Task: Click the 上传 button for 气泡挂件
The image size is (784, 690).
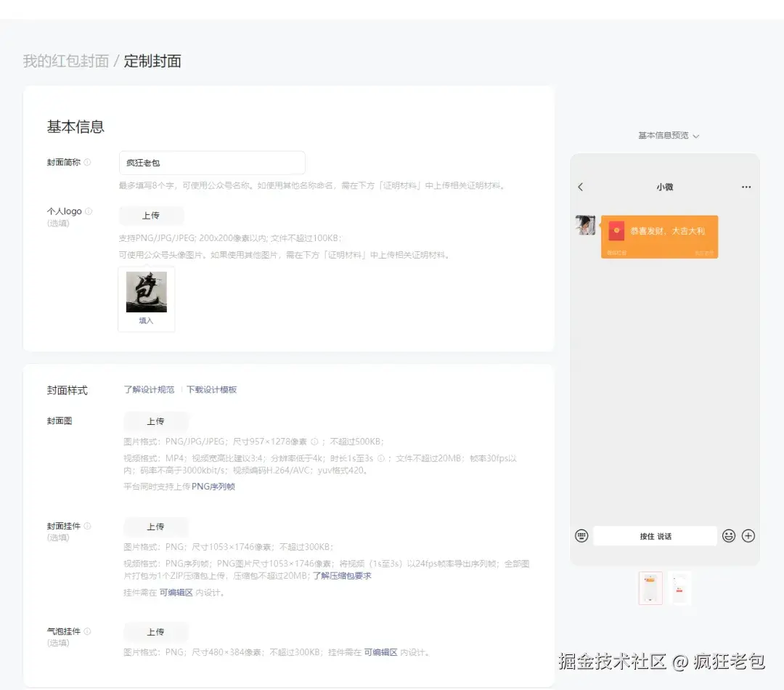Action: coord(155,631)
